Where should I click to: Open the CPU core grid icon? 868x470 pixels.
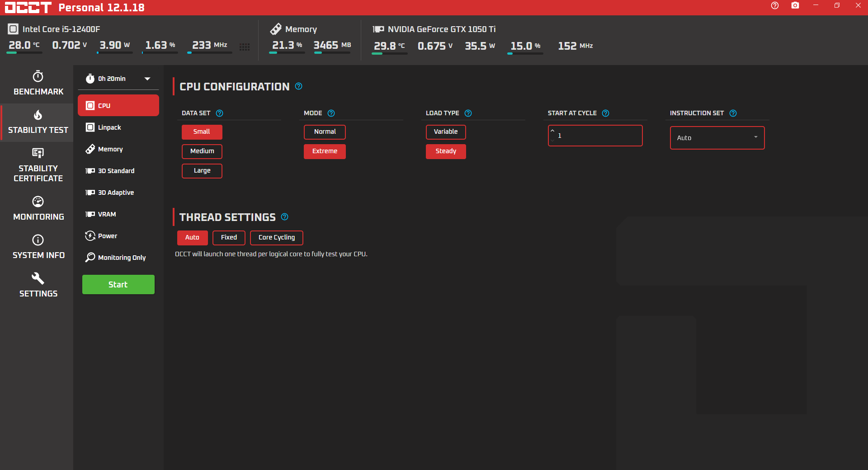click(245, 47)
